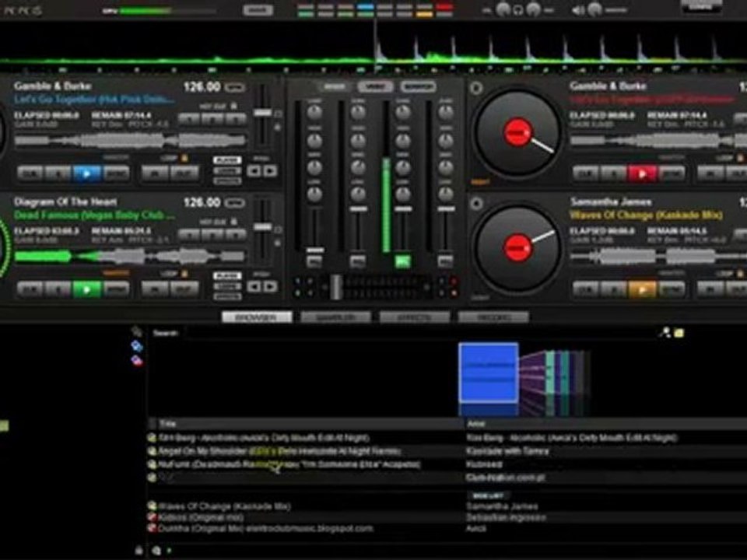747x560 pixels.
Task: Trigger hot cue 3 on the green Dead Famous deck
Action: coord(235,234)
